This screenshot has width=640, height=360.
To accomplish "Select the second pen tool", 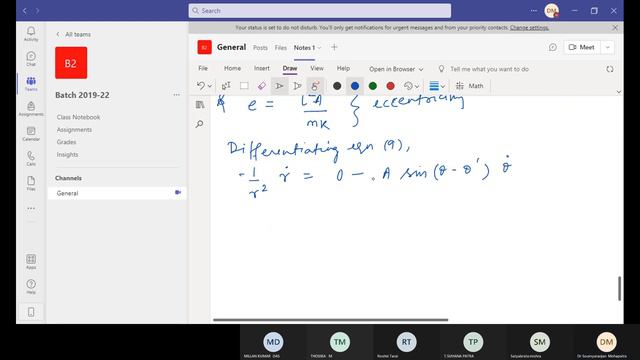I will click(298, 86).
